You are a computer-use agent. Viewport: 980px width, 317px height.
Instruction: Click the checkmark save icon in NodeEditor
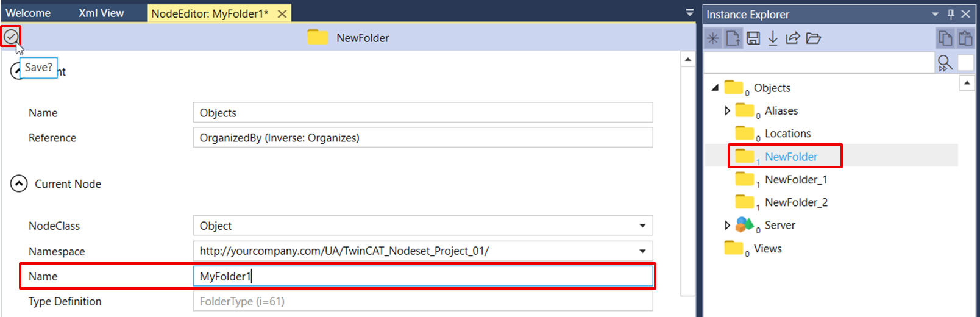point(10,37)
